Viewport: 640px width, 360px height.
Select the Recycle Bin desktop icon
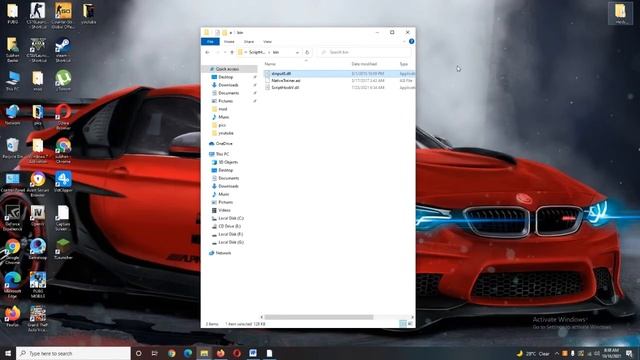(13, 149)
